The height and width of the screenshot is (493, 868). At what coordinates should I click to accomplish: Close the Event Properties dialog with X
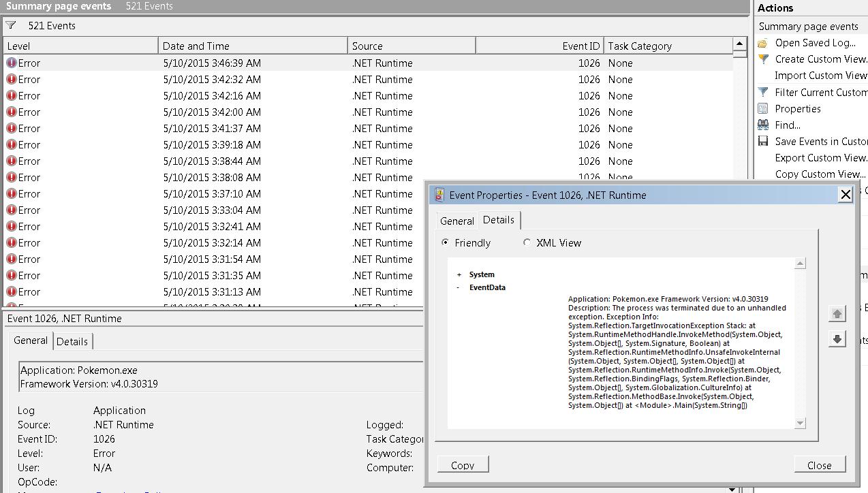(x=846, y=195)
